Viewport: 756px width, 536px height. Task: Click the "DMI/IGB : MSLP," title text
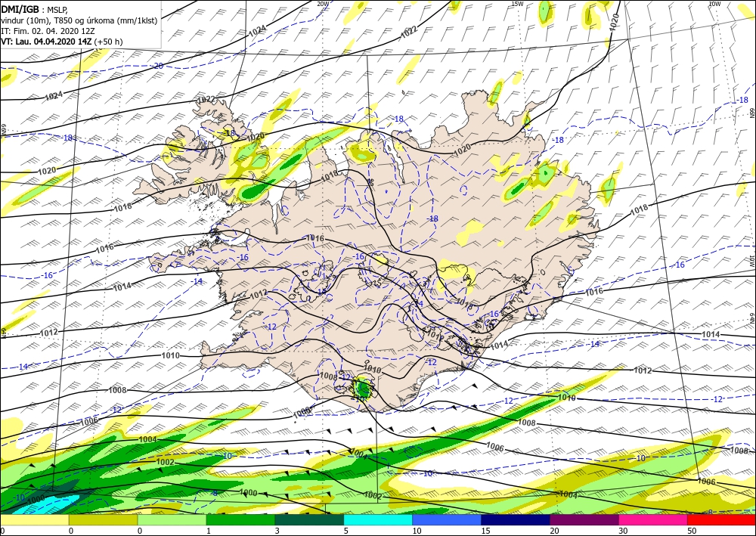click(34, 10)
